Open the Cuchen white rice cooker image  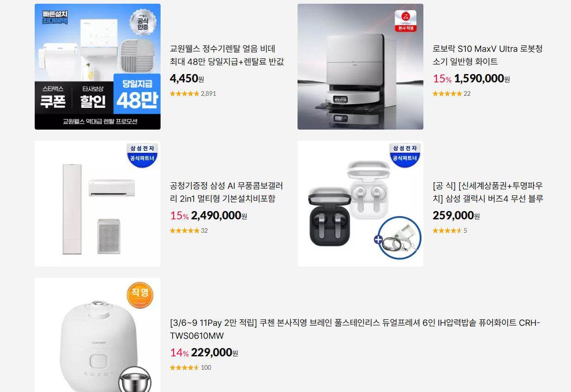(98, 335)
